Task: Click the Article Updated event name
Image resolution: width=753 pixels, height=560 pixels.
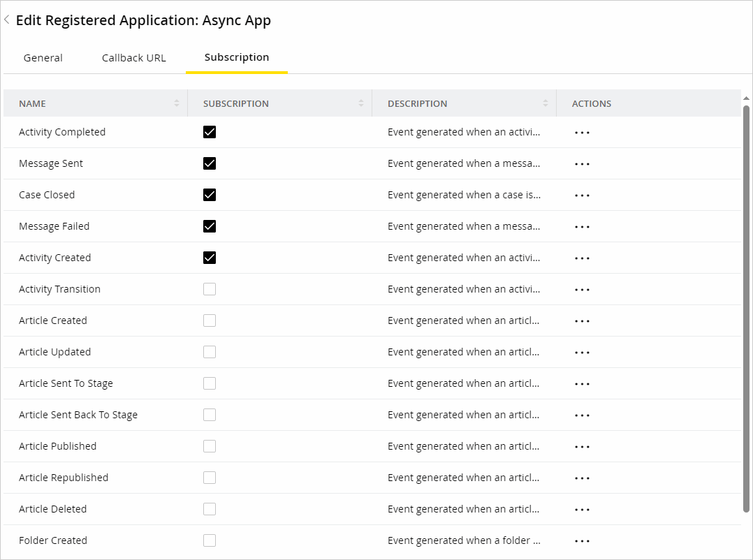Action: click(x=54, y=352)
